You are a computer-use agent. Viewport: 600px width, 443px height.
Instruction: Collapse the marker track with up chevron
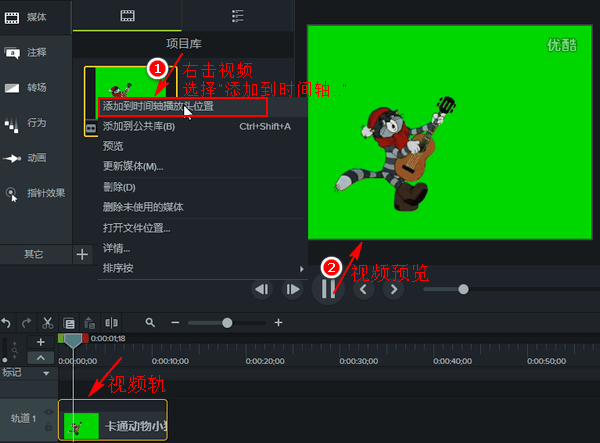(41, 358)
